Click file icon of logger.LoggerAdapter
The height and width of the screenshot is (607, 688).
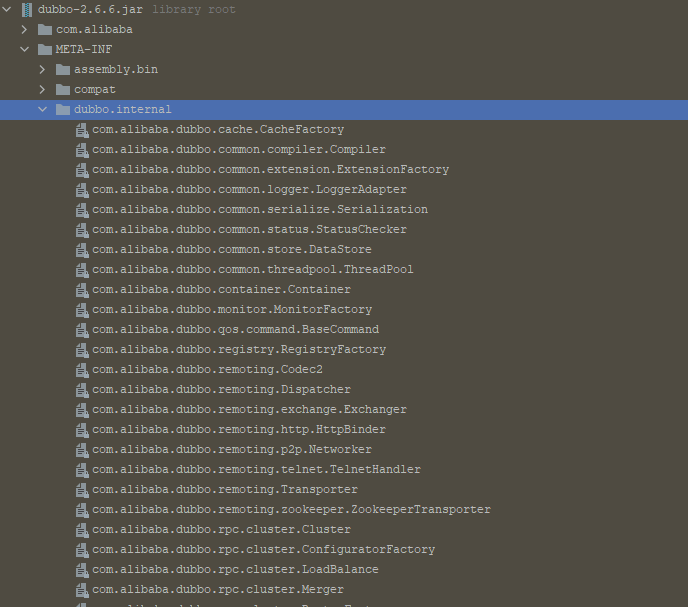[x=82, y=190]
